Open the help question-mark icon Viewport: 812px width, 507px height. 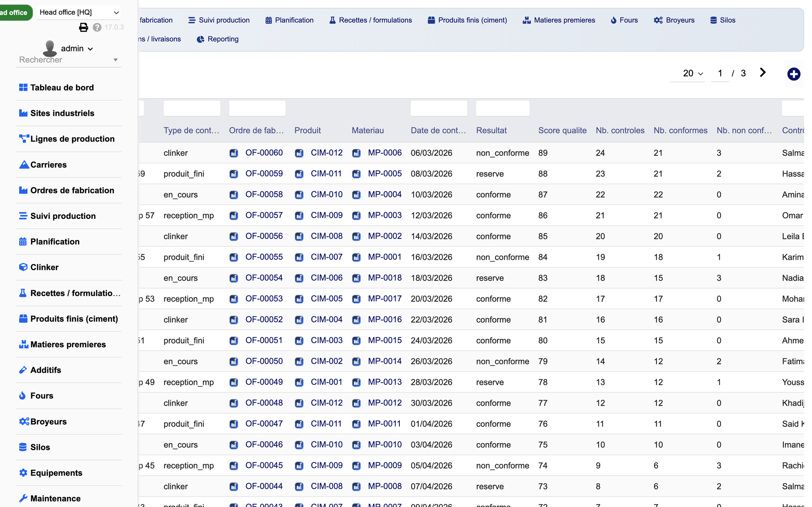pyautogui.click(x=97, y=28)
